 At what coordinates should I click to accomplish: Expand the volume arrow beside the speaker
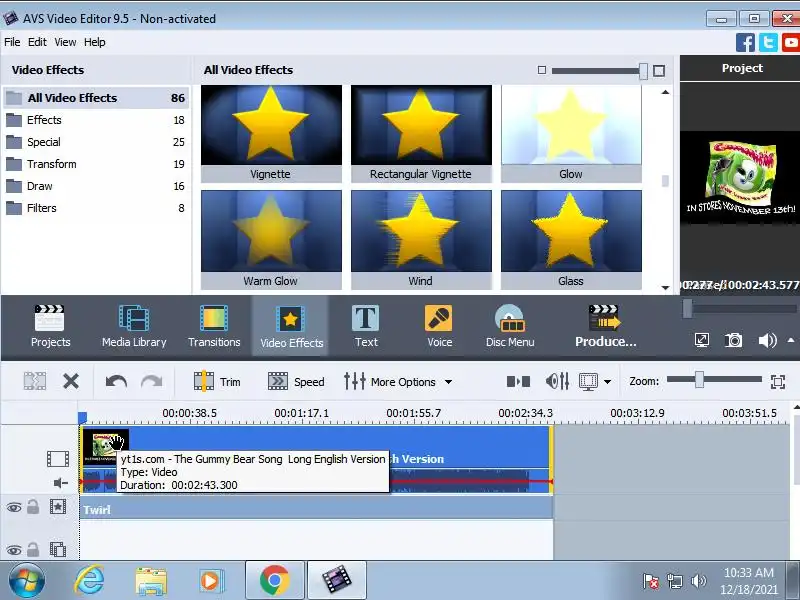[791, 340]
